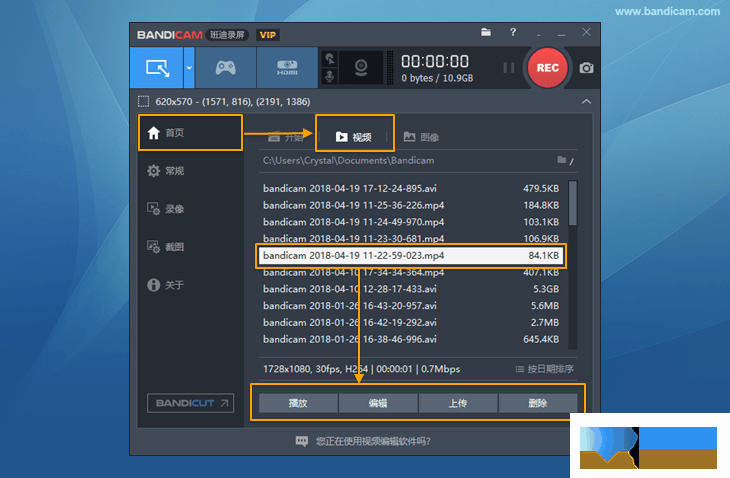Select the file ending 16-38-46-996.avi

(x=411, y=339)
